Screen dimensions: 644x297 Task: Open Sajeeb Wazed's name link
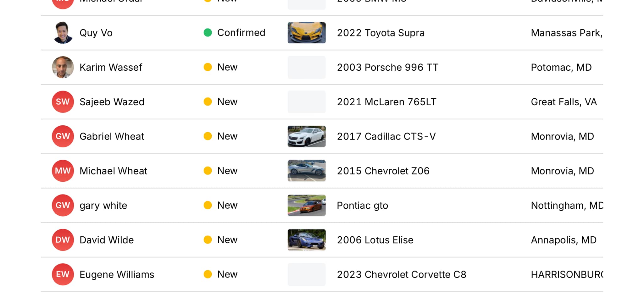point(112,102)
